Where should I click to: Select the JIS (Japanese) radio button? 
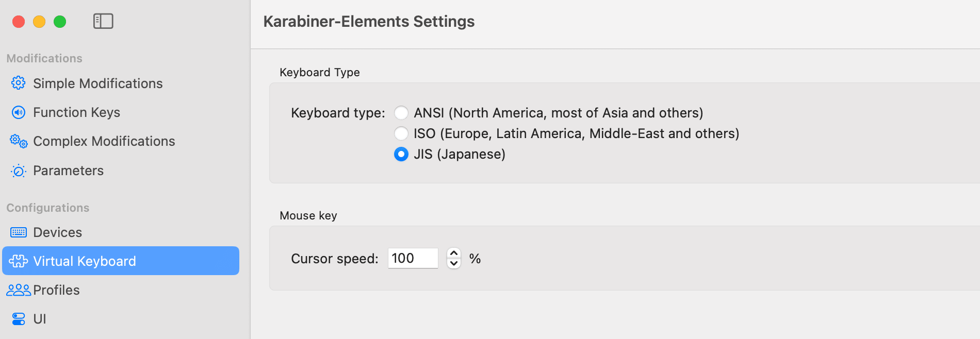point(401,154)
